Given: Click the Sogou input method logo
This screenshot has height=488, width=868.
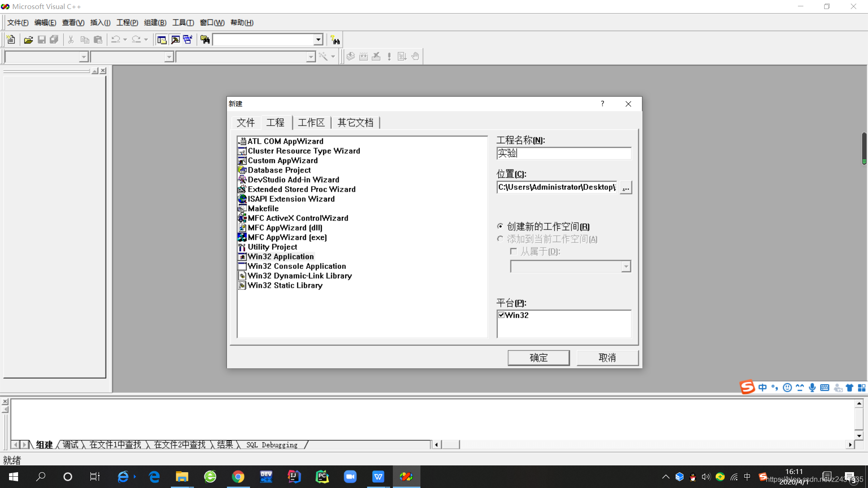Looking at the screenshot, I should tap(747, 387).
